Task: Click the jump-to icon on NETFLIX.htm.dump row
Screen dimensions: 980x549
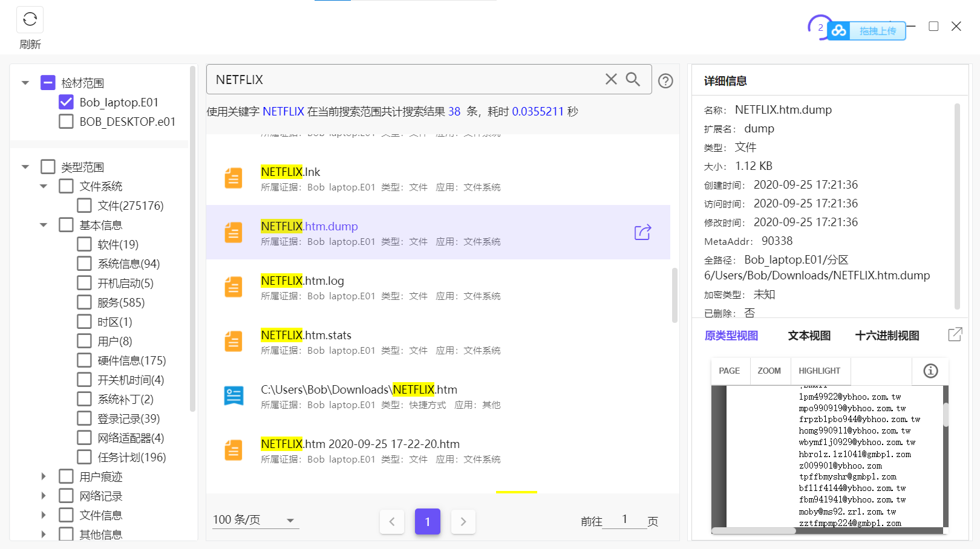Action: [642, 232]
